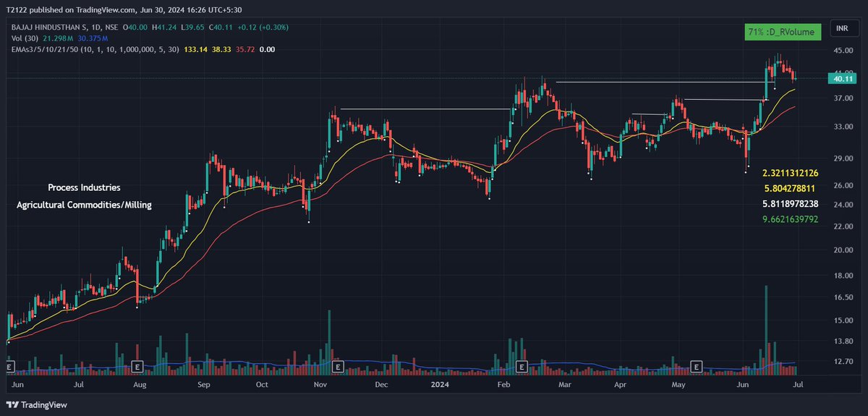The image size is (868, 416).
Task: Click the Process Industries text label
Action: [x=84, y=187]
